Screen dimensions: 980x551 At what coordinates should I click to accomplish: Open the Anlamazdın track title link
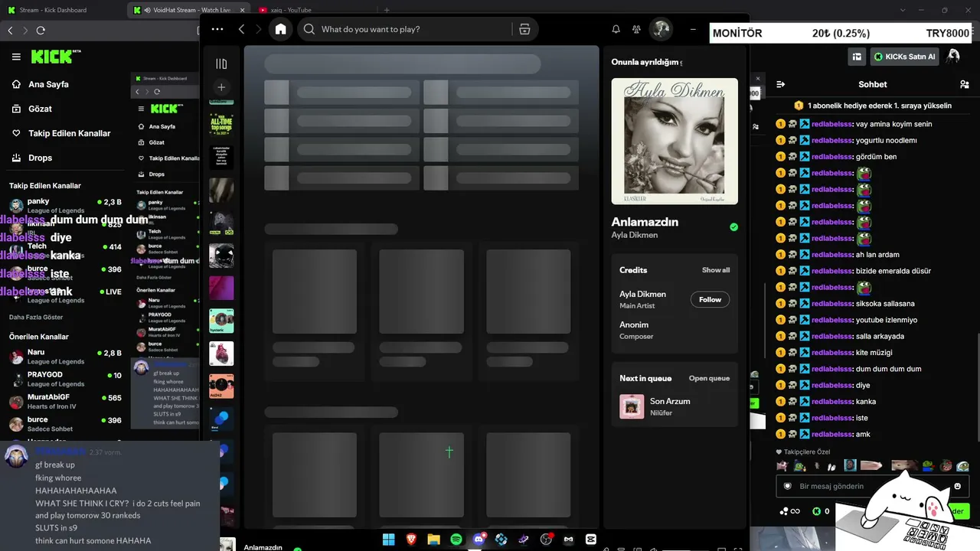645,222
